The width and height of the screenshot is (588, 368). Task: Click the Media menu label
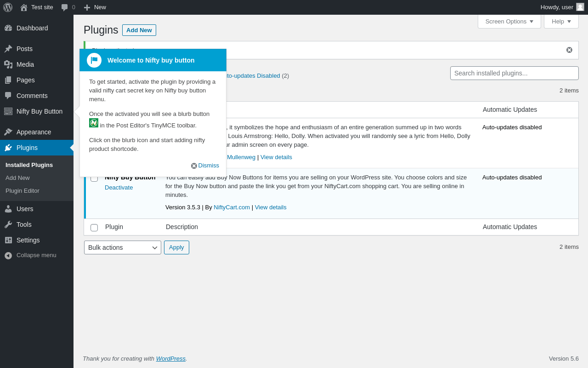[25, 64]
